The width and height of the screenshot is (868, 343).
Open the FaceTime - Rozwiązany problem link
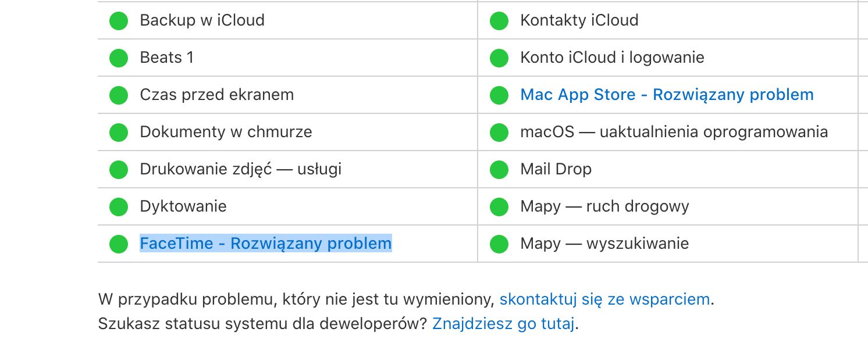coord(265,244)
